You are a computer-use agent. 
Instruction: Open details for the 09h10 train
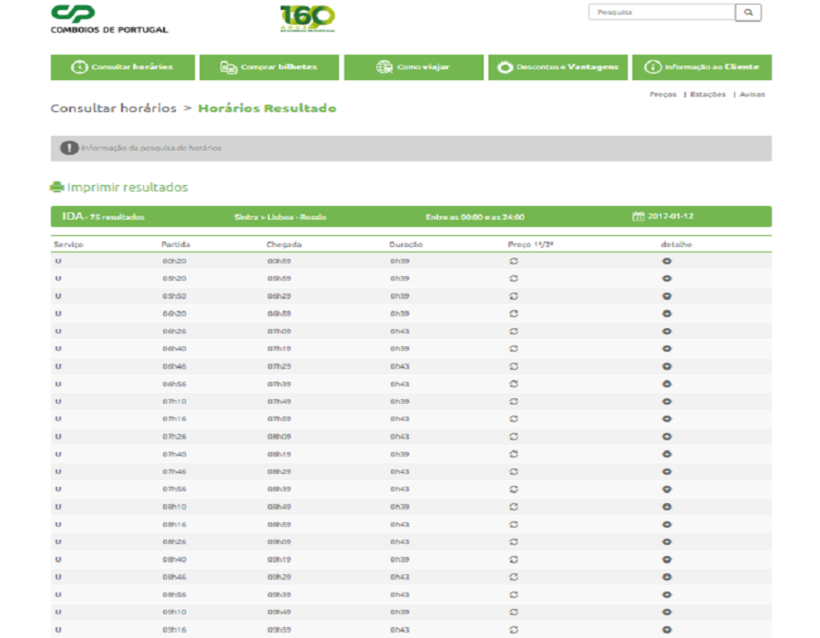coord(667,611)
